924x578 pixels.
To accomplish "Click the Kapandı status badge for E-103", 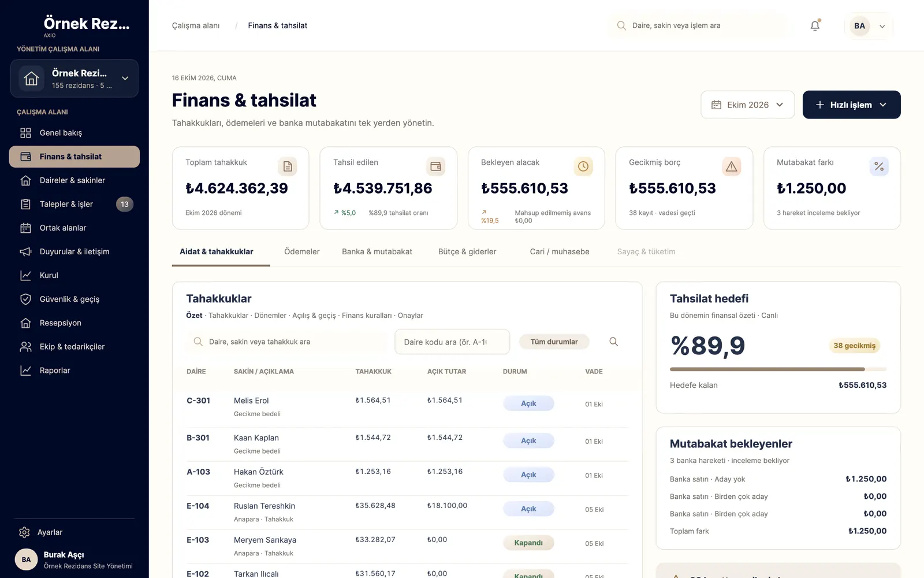I will pos(528,543).
